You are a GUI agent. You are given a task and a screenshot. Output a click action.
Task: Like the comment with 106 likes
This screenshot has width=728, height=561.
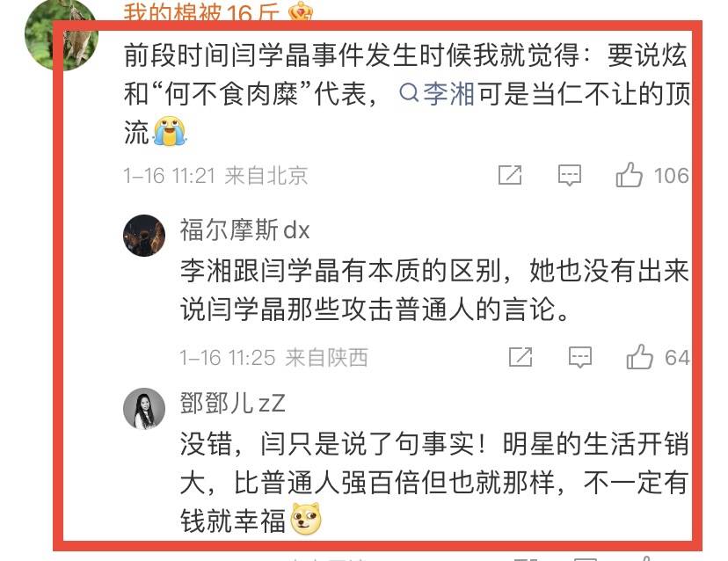point(629,175)
